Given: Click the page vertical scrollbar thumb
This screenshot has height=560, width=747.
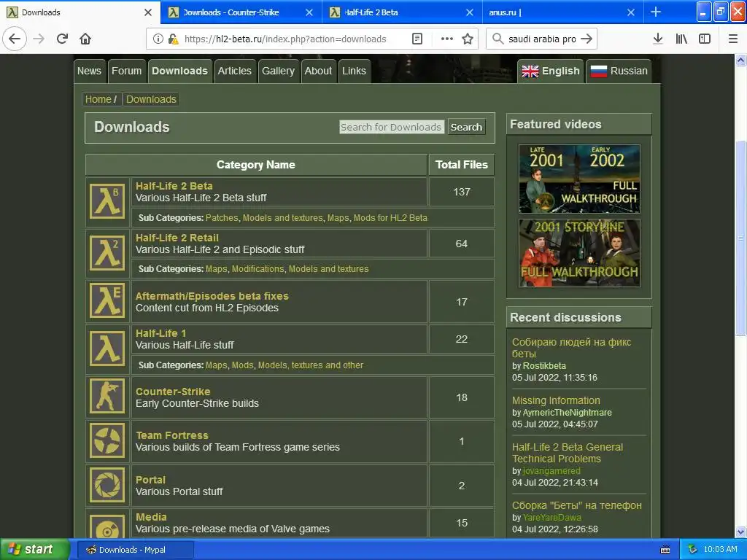Looking at the screenshot, I should point(740,238).
